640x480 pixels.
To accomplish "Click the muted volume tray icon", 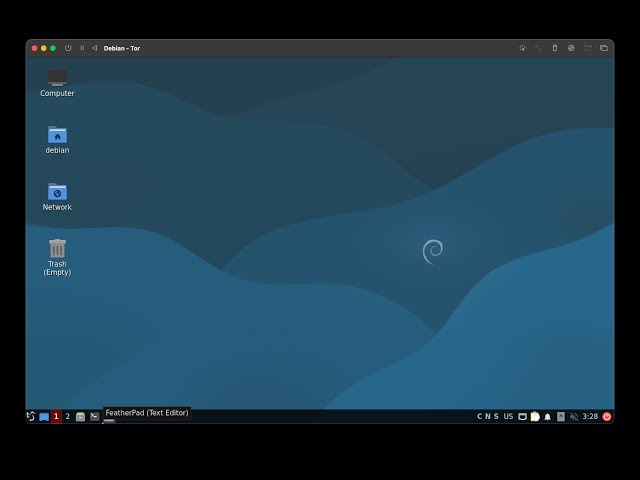I will pos(574,416).
